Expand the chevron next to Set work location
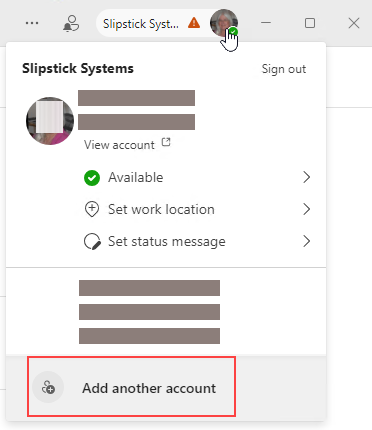Image resolution: width=372 pixels, height=430 pixels. [x=307, y=209]
